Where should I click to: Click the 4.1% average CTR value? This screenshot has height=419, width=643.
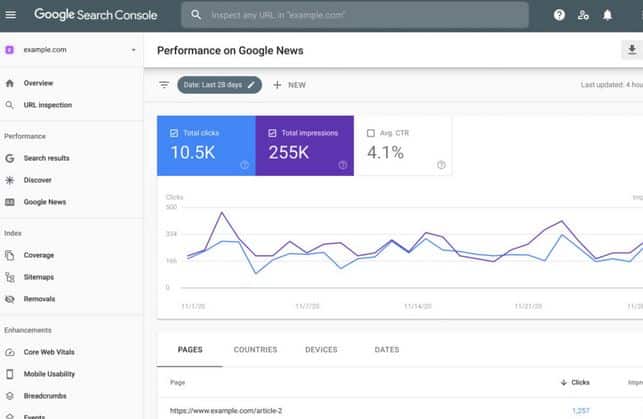[385, 153]
